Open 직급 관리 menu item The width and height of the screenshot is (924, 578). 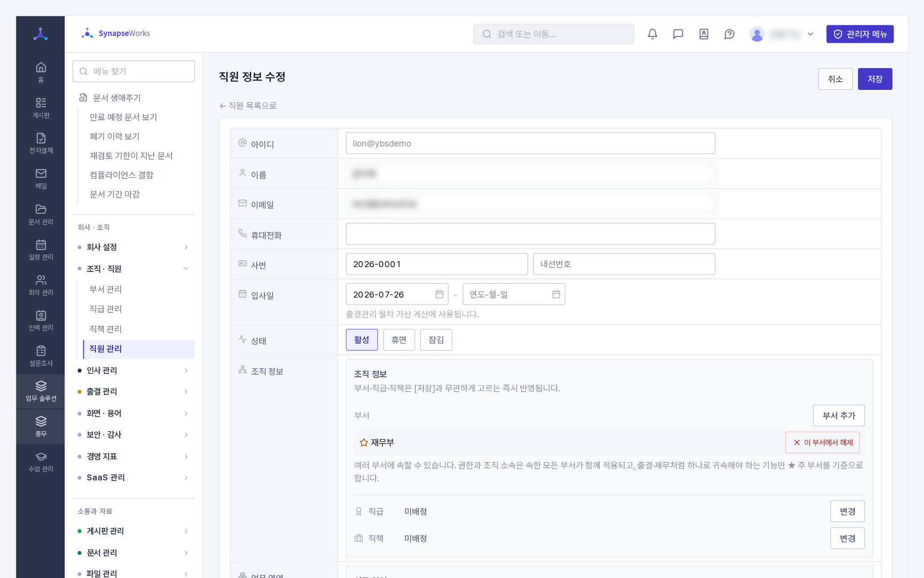[x=139, y=309]
